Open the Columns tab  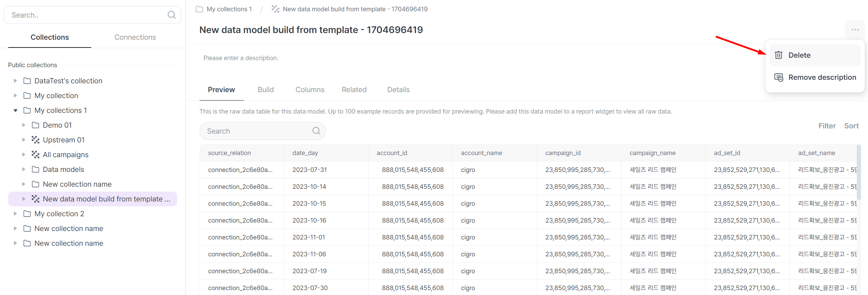tap(309, 90)
